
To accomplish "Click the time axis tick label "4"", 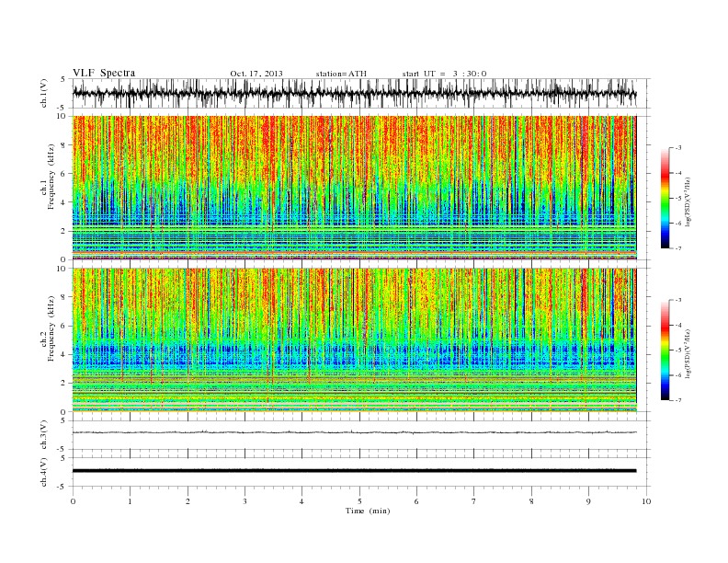I will point(301,501).
